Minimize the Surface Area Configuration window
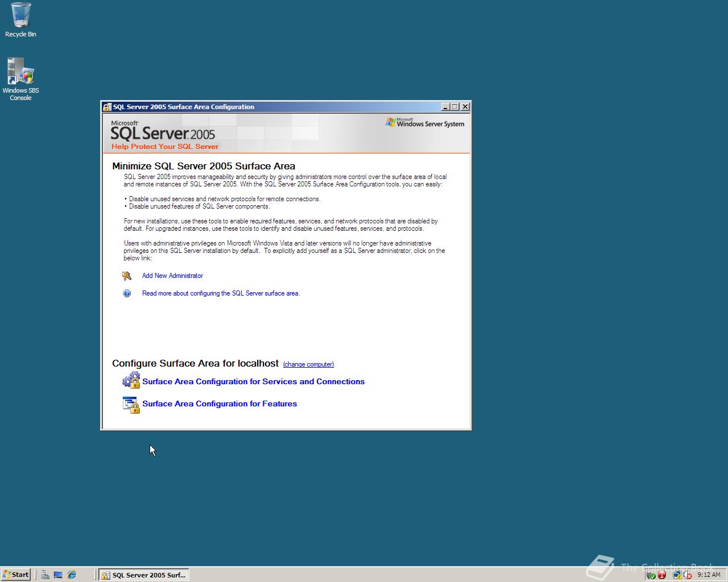 445,107
